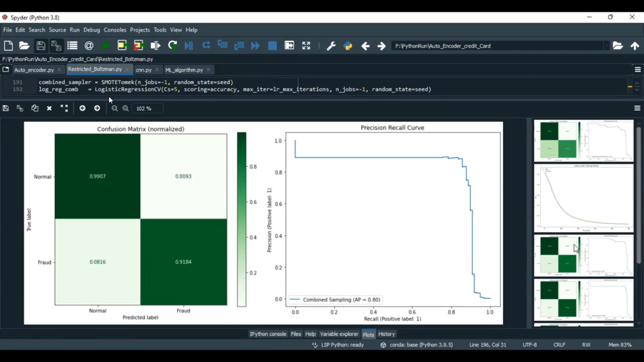Open the Plots pane options menu
The image size is (644, 362).
tap(637, 108)
